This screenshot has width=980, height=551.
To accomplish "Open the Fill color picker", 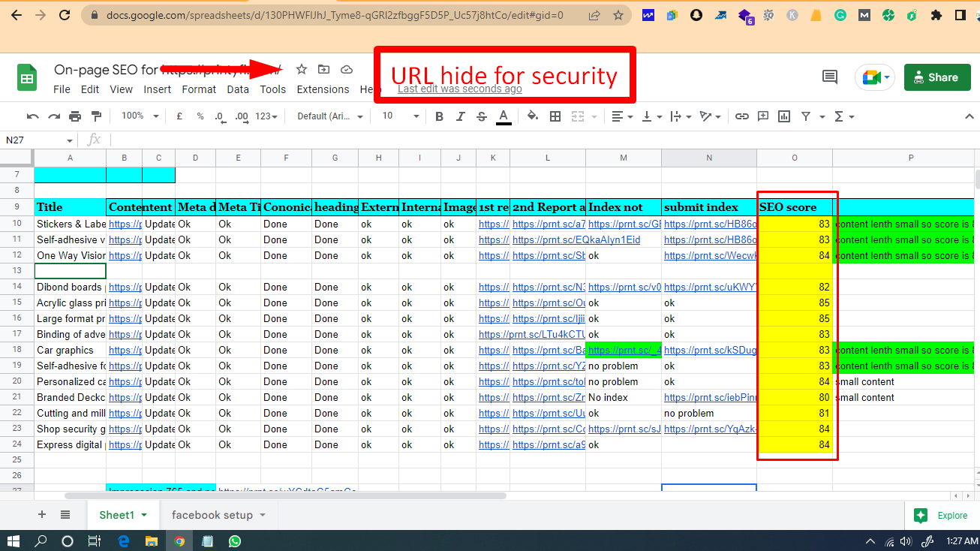I will (533, 116).
